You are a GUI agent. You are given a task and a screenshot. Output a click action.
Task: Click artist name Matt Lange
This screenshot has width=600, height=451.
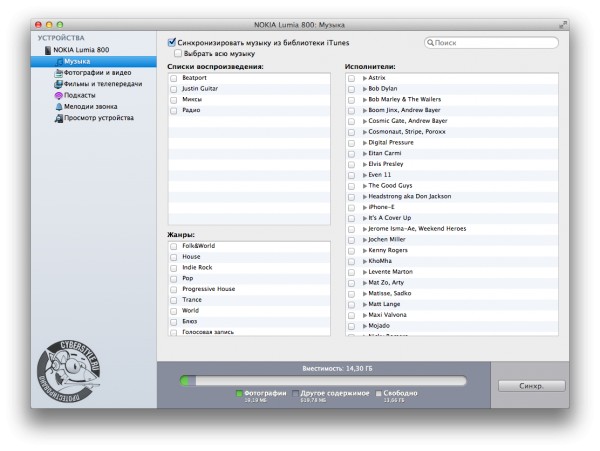[384, 304]
